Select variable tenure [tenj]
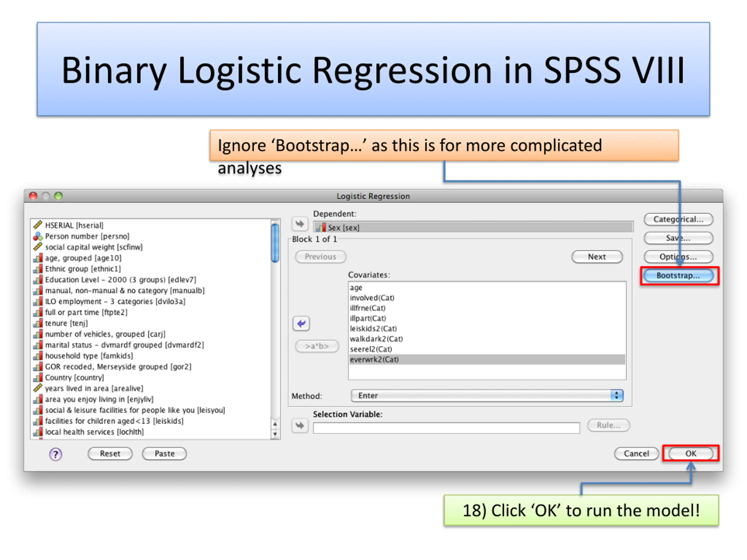 (151, 323)
